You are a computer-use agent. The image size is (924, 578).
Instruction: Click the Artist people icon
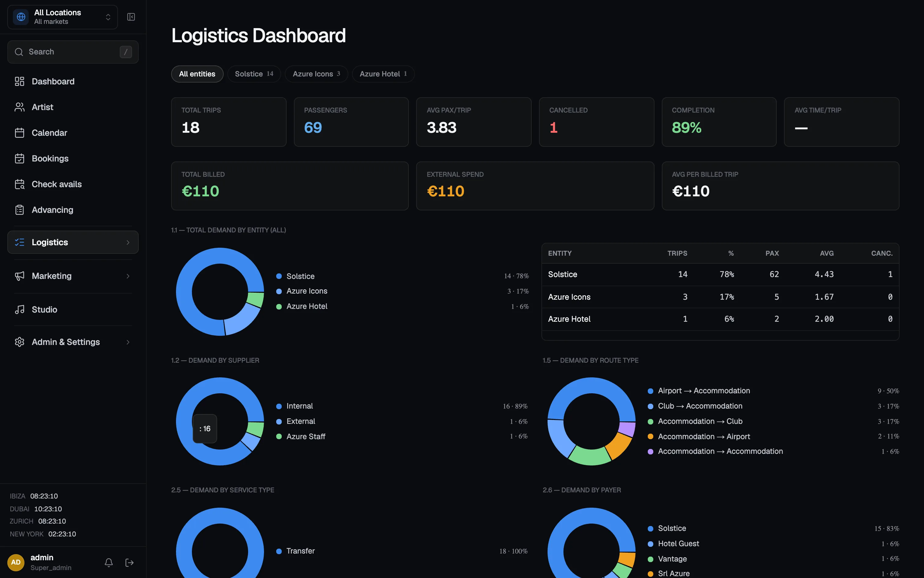pyautogui.click(x=20, y=107)
